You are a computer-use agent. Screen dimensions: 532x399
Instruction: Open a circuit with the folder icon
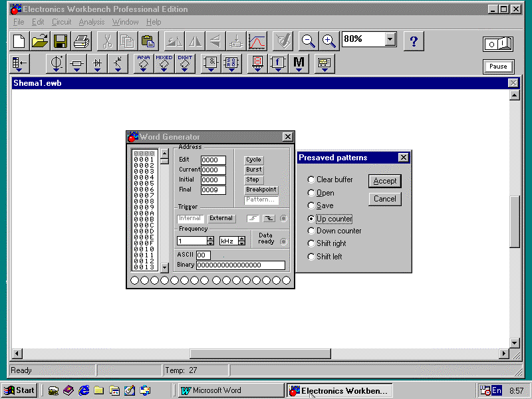40,41
